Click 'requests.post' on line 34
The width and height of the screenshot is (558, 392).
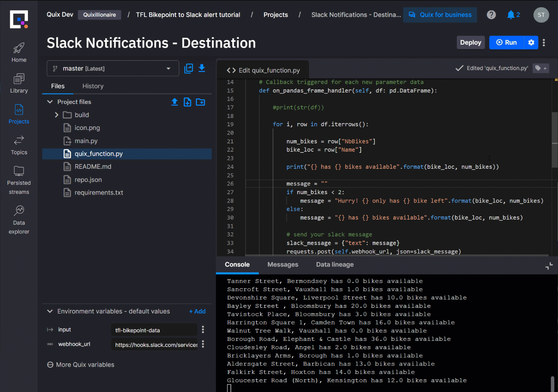[x=309, y=252]
